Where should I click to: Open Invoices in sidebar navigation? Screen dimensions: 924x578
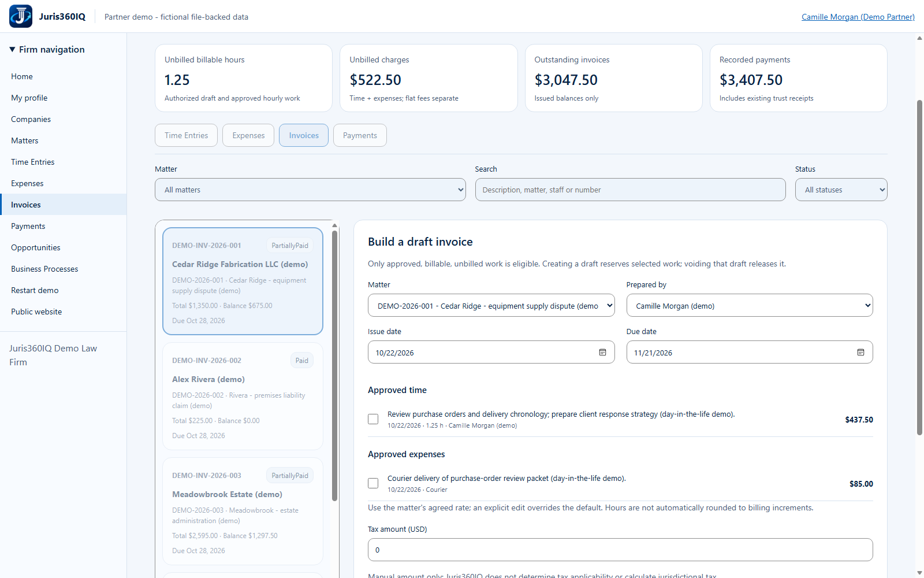64,205
